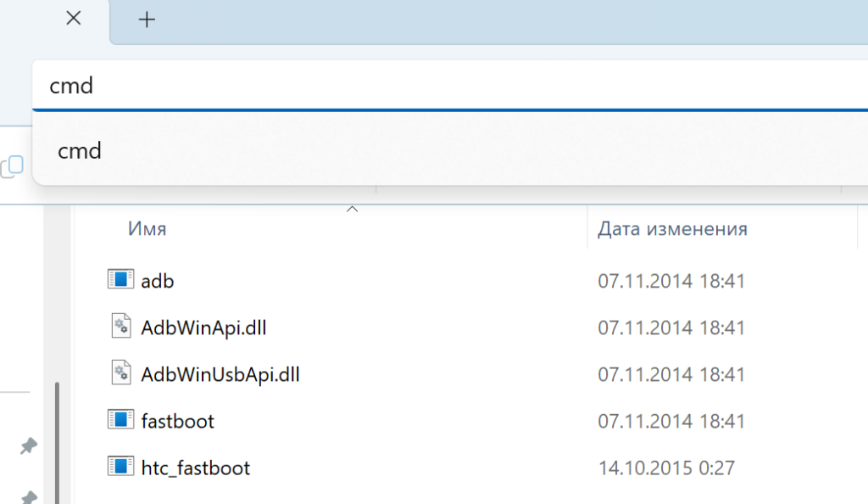Click the copy icon at left edge
Viewport: 868px width, 504px height.
(x=12, y=166)
